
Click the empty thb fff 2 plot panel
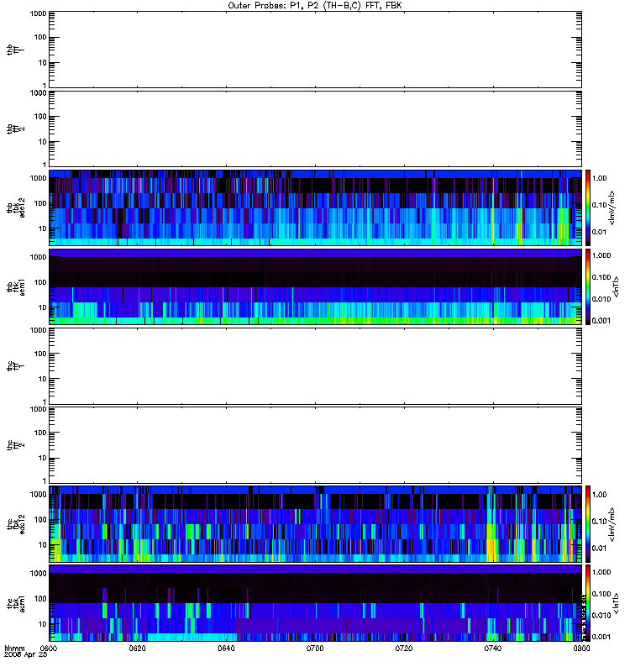tap(315, 129)
